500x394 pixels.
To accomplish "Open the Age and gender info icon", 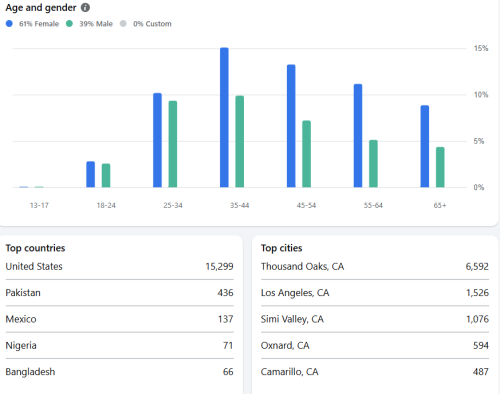I will [85, 7].
